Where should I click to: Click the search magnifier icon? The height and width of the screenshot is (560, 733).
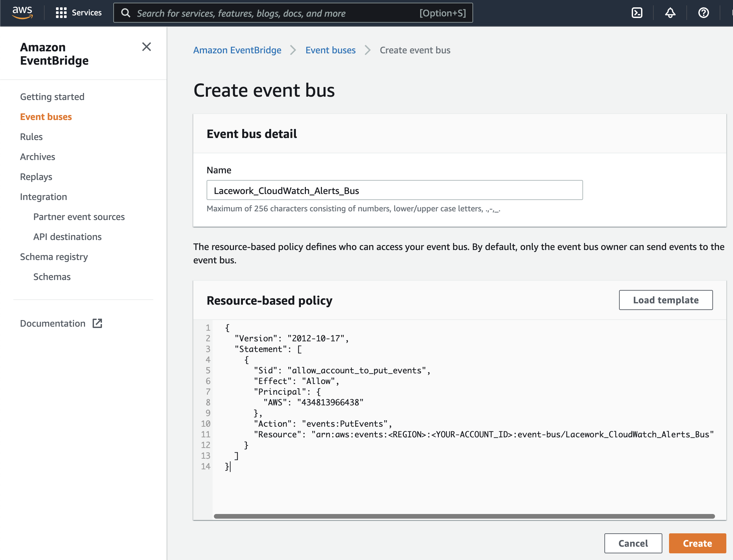126,13
